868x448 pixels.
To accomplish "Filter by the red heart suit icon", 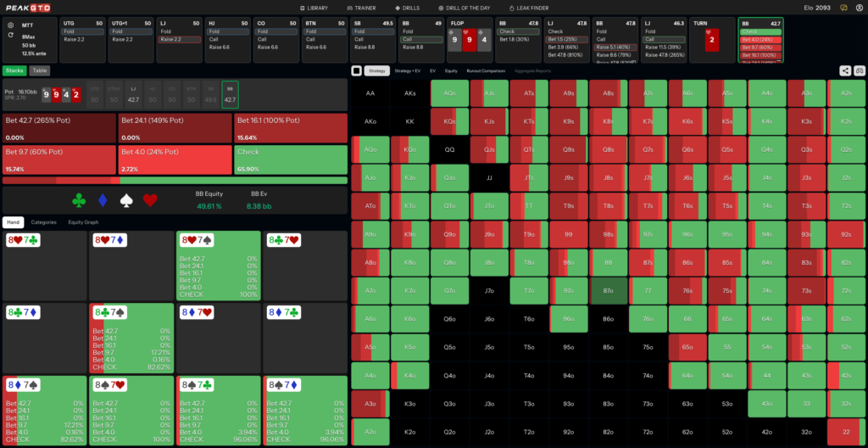I will [x=151, y=201].
